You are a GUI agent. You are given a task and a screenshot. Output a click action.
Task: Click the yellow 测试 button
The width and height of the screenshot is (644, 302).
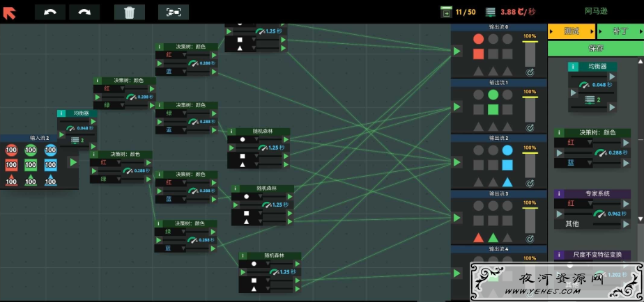tap(572, 31)
